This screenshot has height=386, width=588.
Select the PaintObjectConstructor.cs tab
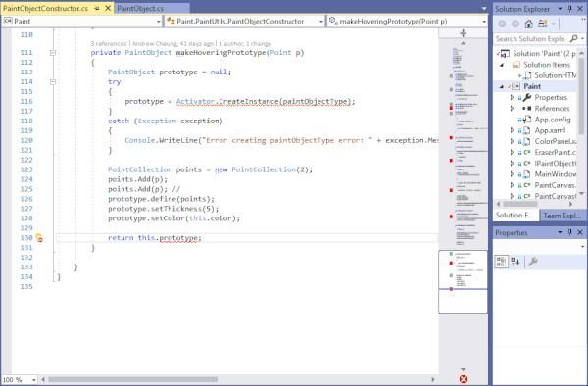click(x=45, y=8)
